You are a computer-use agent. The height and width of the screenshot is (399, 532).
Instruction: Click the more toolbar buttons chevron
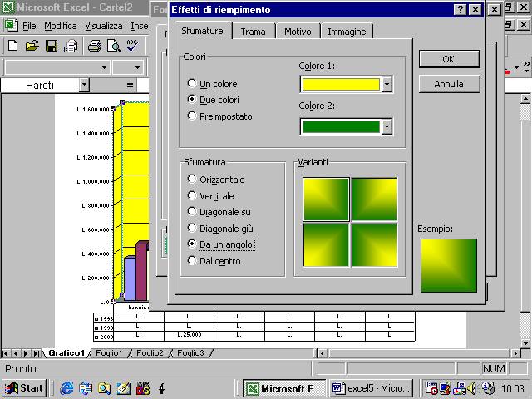tap(526, 63)
